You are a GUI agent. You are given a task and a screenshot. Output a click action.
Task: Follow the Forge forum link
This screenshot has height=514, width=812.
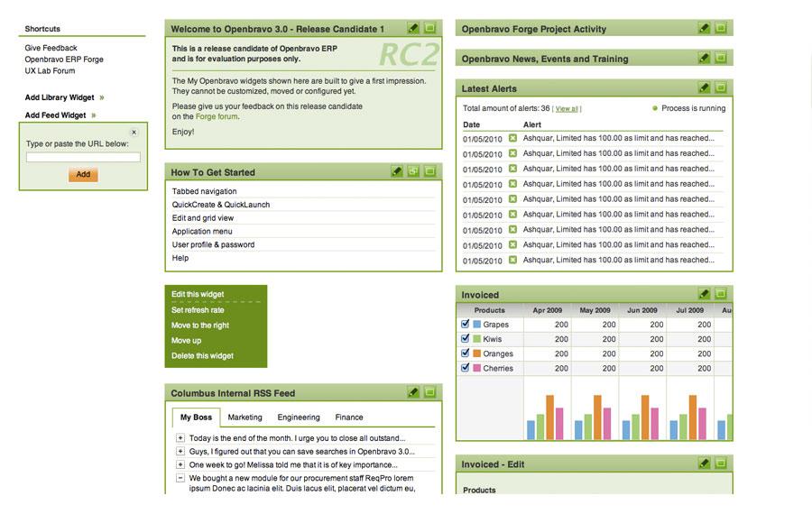click(217, 116)
